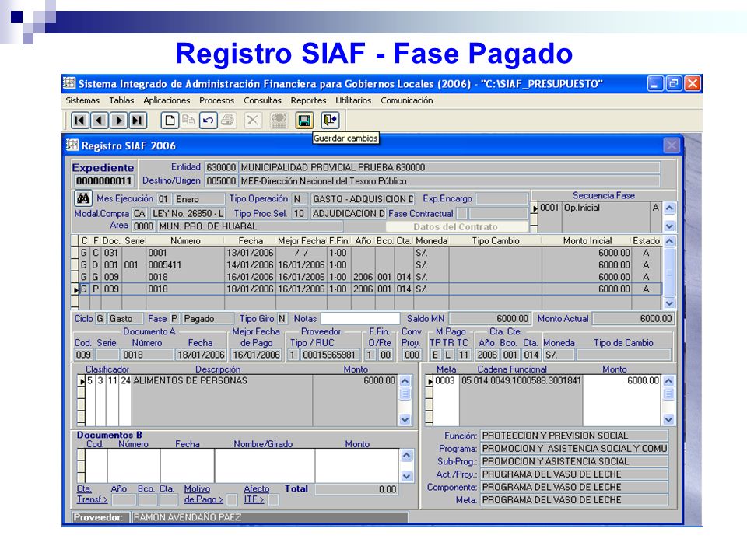Select the phase row numbered 0005411

(x=370, y=264)
